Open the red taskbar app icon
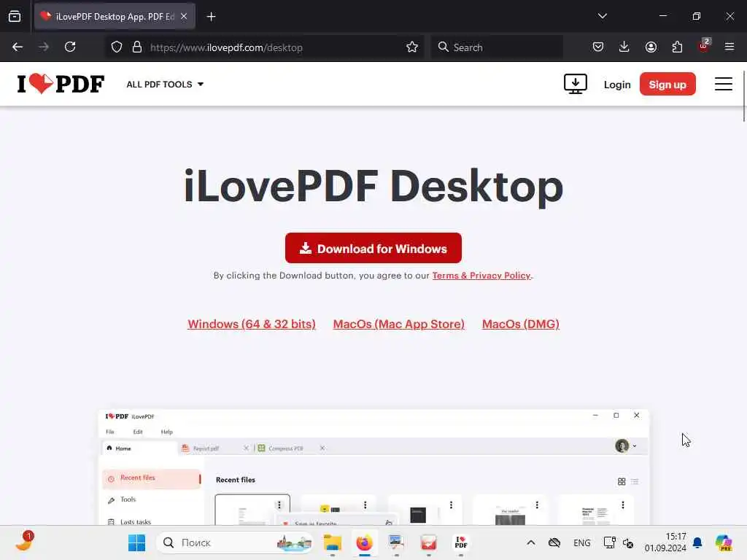The width and height of the screenshot is (747, 560). point(428,542)
